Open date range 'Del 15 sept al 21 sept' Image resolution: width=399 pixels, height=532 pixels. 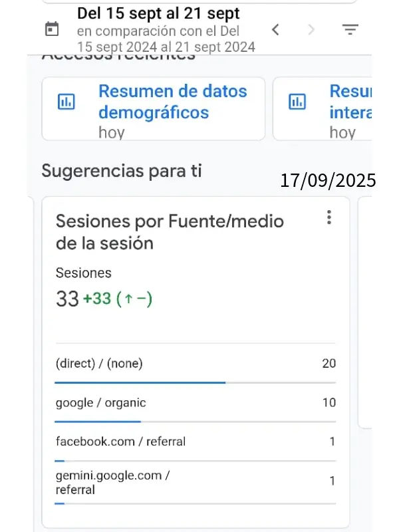(158, 13)
